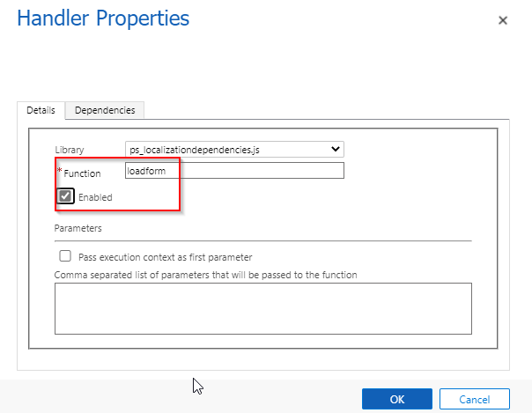Viewport: 532px width, 413px height.
Task: Click the Function field label
Action: pyautogui.click(x=82, y=173)
